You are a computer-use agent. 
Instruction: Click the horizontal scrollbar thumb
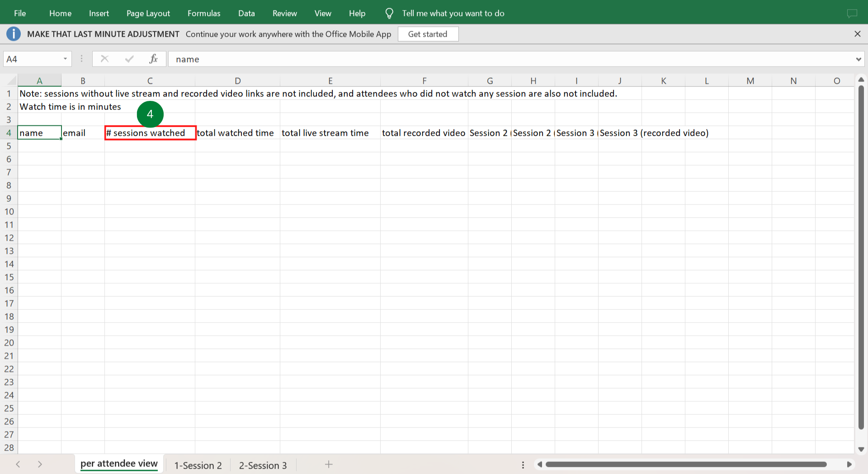coord(685,465)
